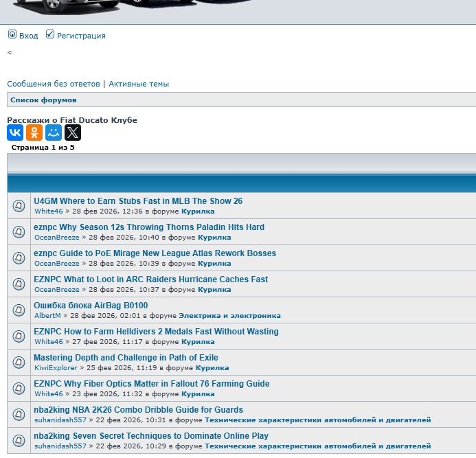
Task: Open author KiwiExplorer profile
Action: click(56, 368)
